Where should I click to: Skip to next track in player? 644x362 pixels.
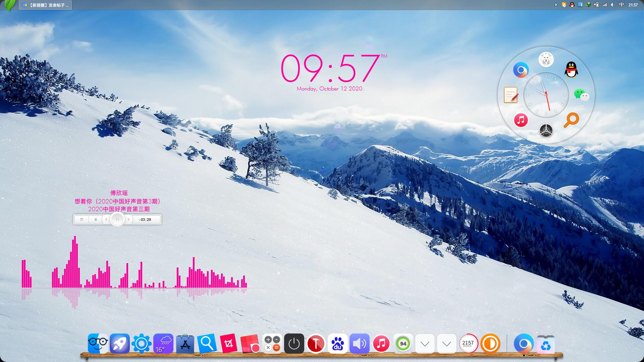(x=128, y=219)
